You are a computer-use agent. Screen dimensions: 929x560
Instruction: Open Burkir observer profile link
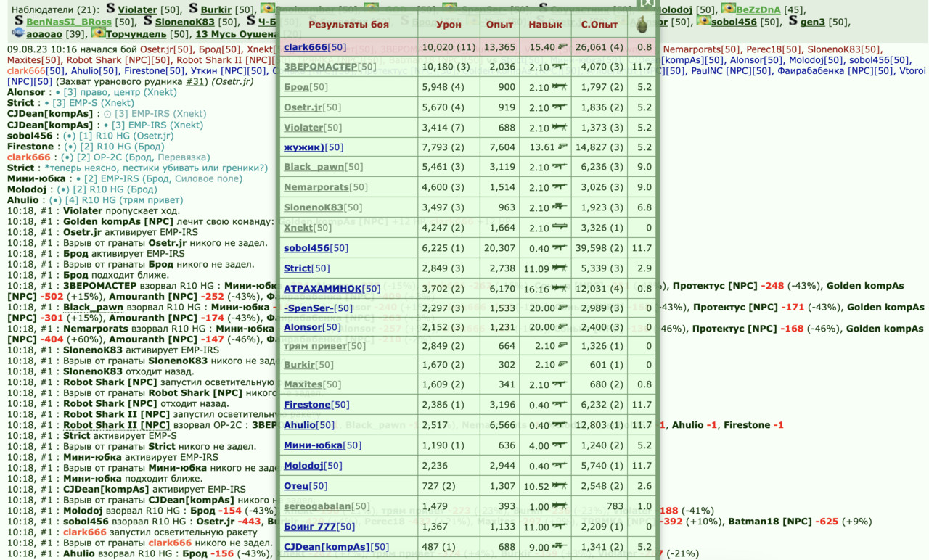coord(217,9)
